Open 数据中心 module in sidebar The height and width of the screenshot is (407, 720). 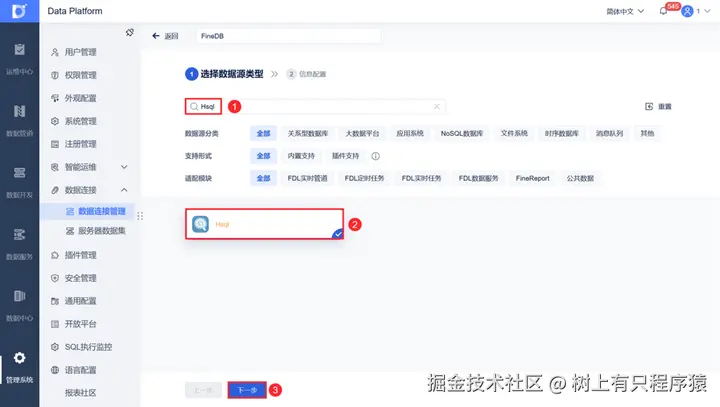coord(19,305)
